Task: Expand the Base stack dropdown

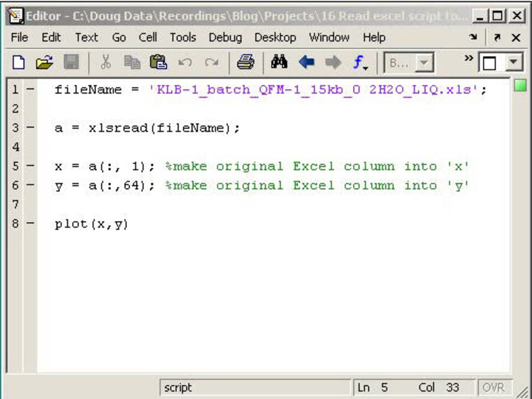Action: [x=424, y=63]
